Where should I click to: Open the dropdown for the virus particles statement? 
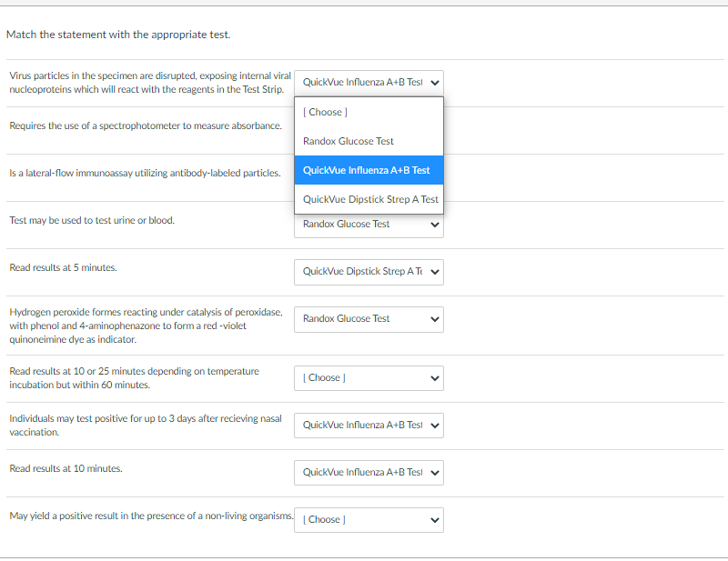pos(369,83)
